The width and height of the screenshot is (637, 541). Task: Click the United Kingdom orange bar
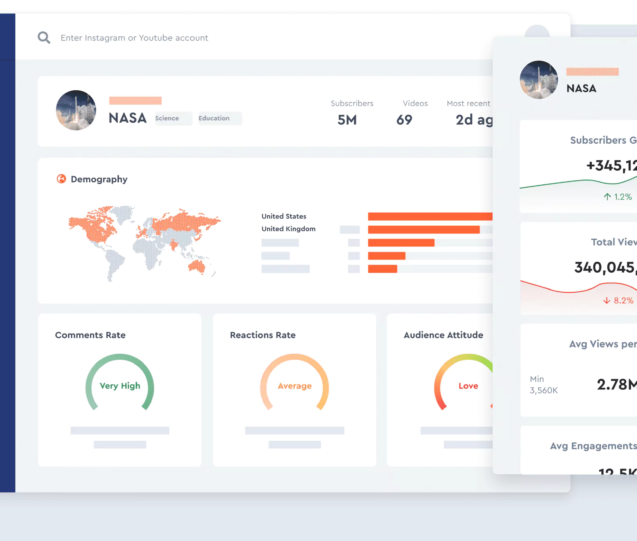coord(424,229)
